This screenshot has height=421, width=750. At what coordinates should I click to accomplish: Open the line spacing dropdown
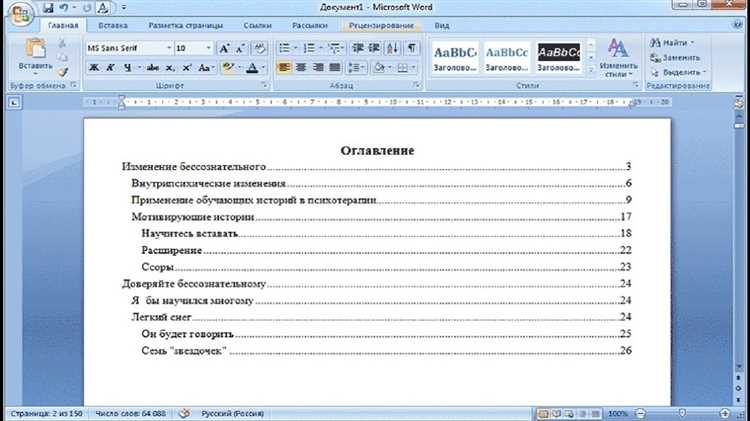pos(356,67)
